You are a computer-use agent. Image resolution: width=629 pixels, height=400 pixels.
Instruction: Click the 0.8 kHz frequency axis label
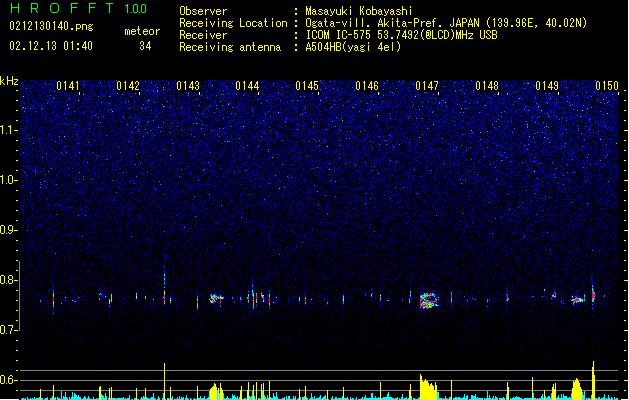[x=9, y=280]
